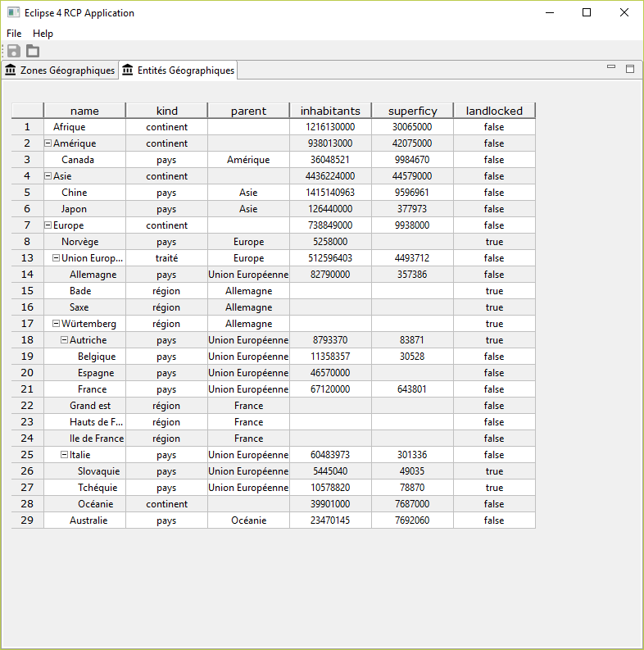Click the superficy column header

[412, 111]
